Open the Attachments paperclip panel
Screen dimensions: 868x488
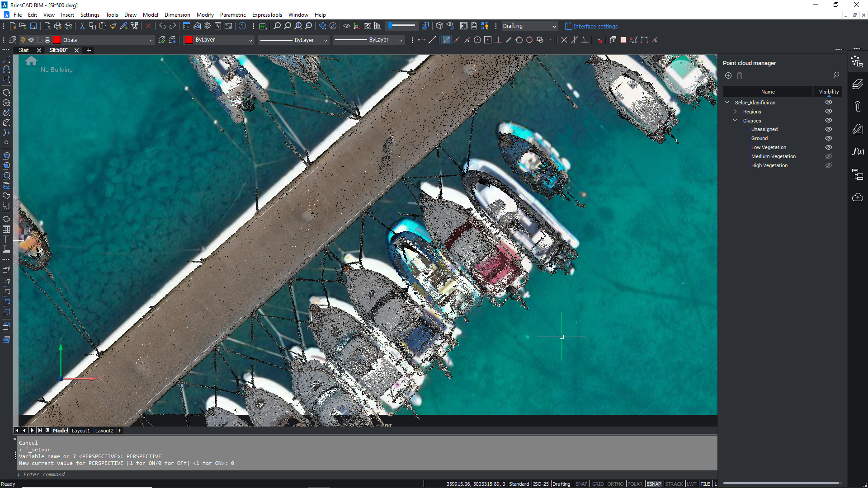(858, 107)
